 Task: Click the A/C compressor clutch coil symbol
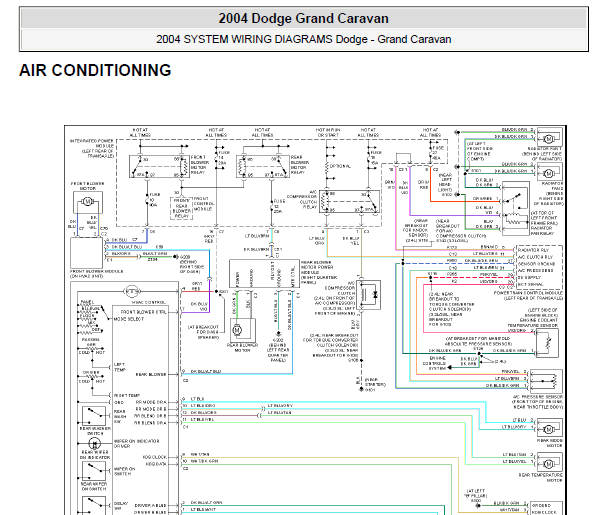368,295
